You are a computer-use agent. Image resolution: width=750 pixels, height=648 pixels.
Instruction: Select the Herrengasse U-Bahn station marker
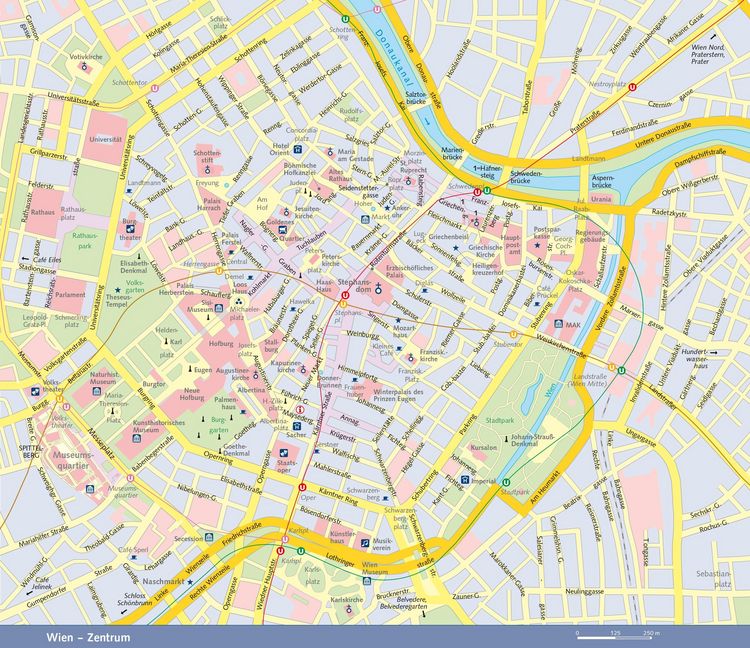click(x=219, y=271)
